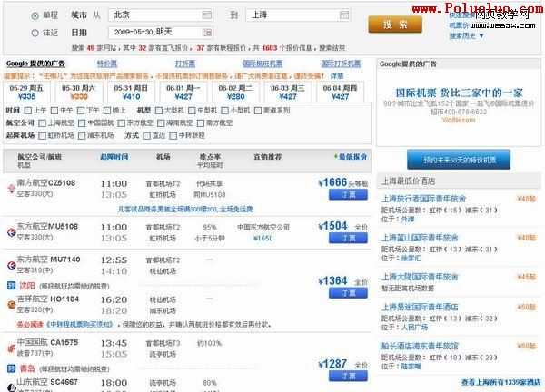Screen dimensions: 545x392
Task: Expand the 搜索历史 dropdown
Action: (x=466, y=35)
